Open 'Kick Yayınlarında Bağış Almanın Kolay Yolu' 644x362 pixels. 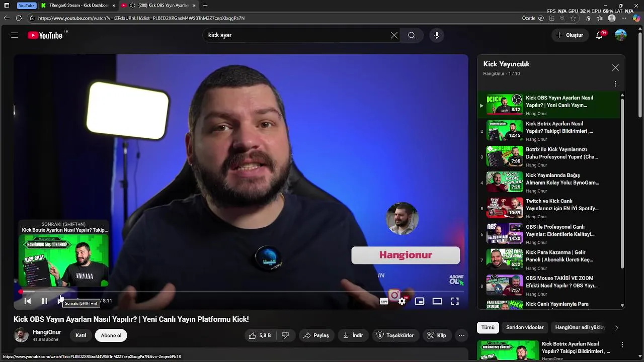coord(549,183)
